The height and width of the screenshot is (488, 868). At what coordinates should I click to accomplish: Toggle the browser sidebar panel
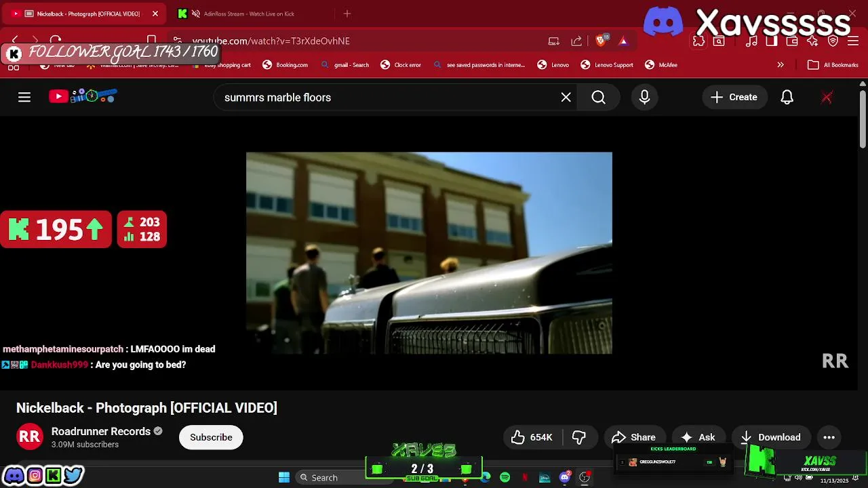[x=772, y=41]
